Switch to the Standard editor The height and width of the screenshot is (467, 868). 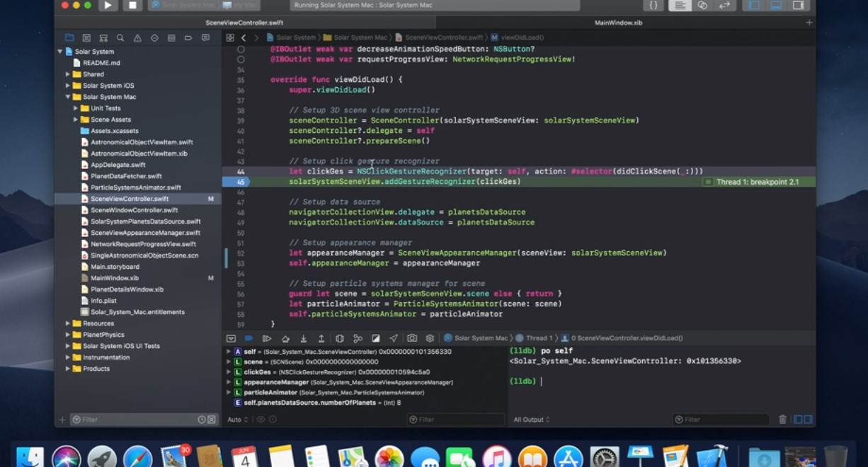(x=680, y=5)
